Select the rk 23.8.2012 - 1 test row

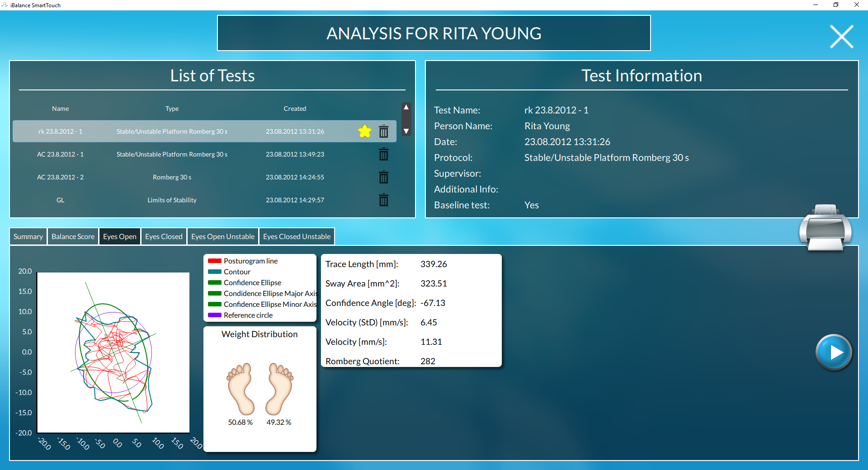click(x=204, y=132)
